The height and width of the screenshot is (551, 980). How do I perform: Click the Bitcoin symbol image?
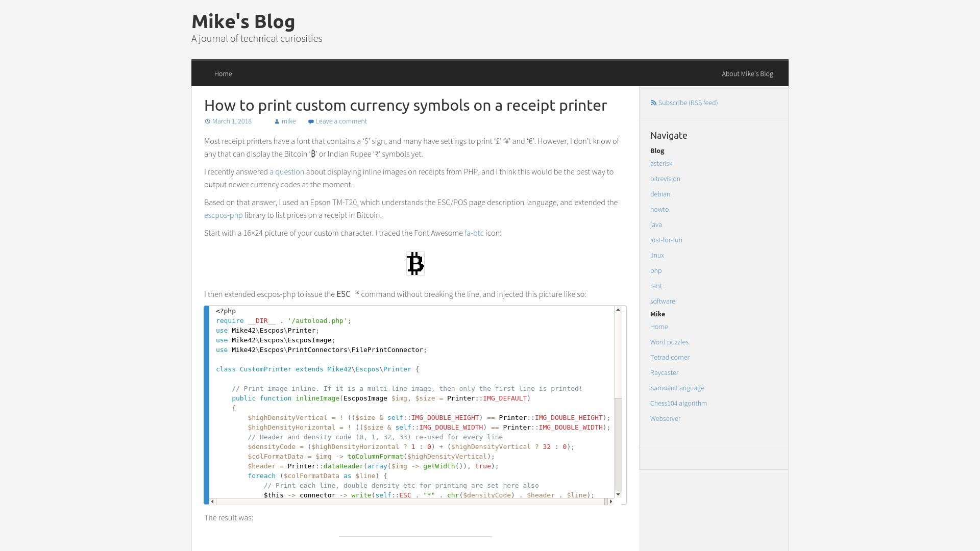415,263
